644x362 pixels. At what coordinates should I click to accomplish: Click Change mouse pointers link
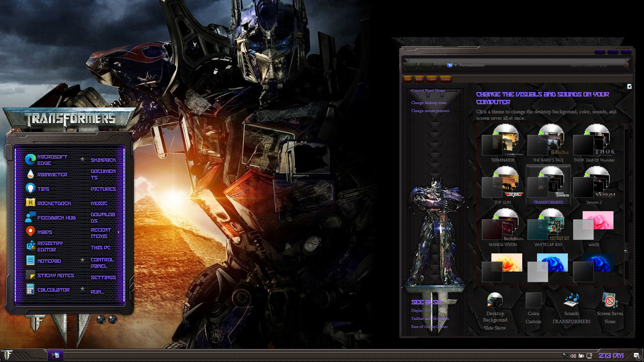(430, 111)
